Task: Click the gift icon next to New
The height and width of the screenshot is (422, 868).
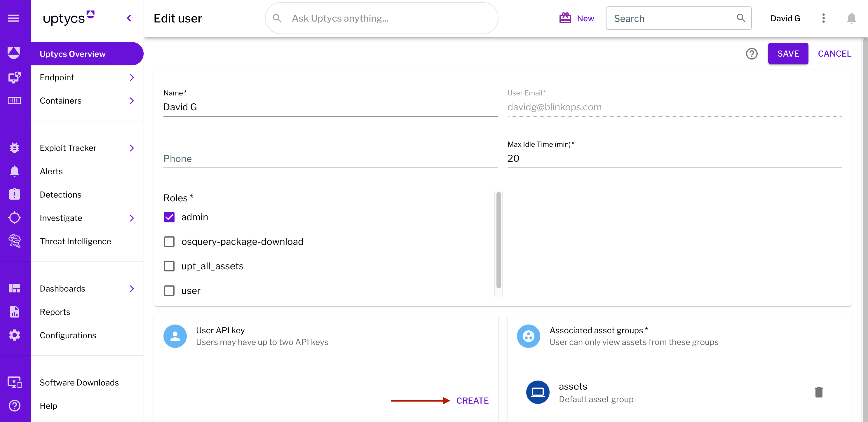Action: [x=565, y=18]
